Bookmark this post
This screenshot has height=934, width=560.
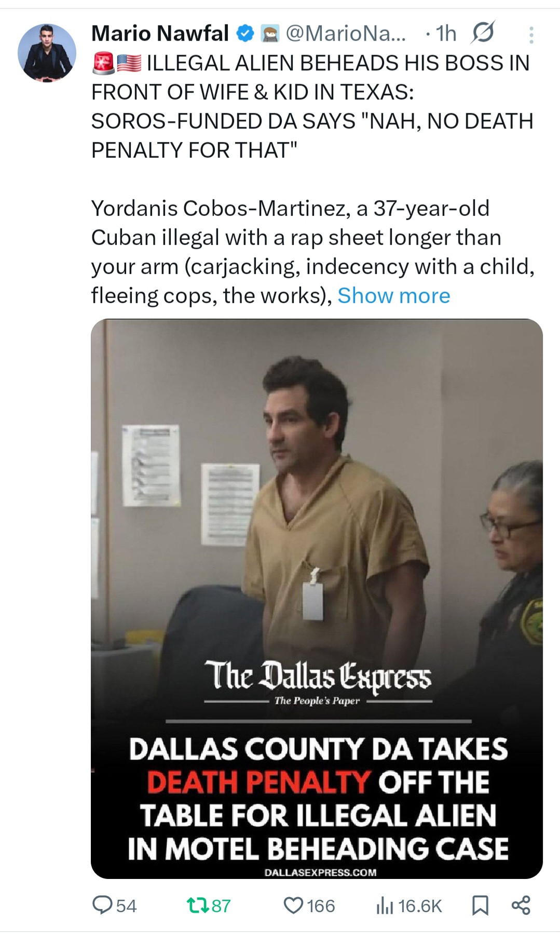480,905
